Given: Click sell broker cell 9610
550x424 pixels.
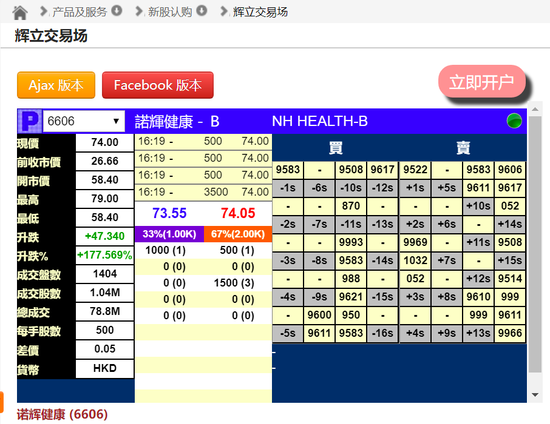Looking at the screenshot, I should click(478, 297).
